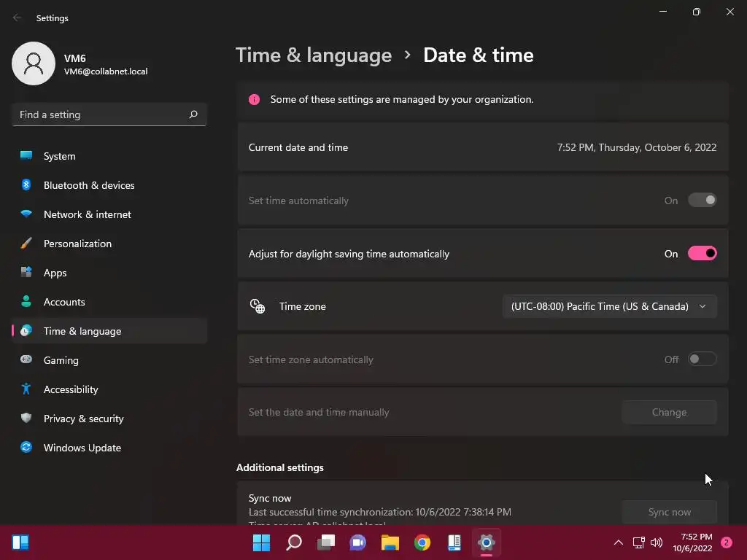Click the Time zone globe clock icon
Screen dimensions: 747x560
click(x=258, y=306)
